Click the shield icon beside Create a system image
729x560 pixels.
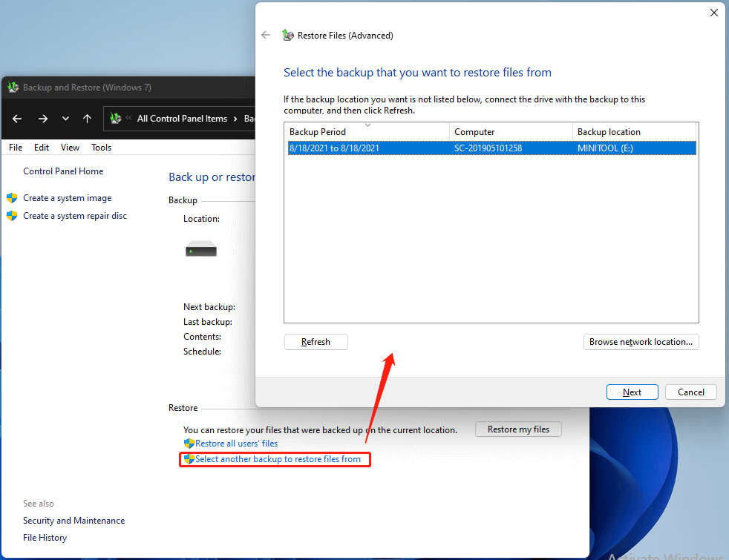point(12,198)
